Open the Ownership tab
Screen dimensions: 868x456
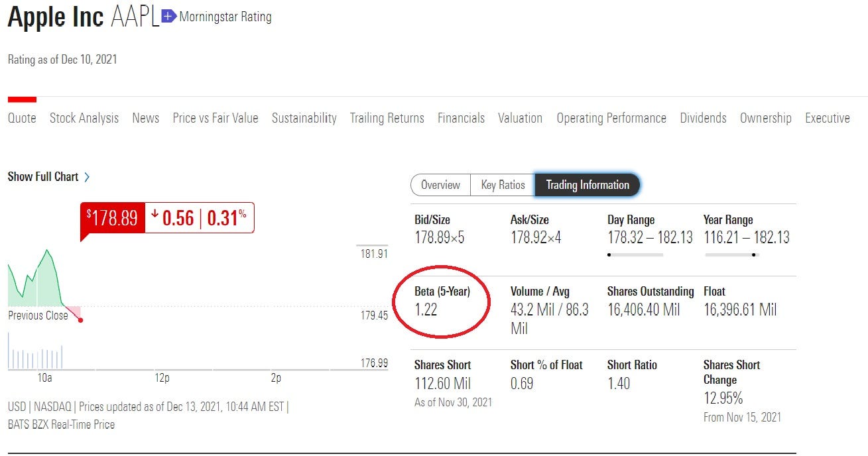[766, 118]
